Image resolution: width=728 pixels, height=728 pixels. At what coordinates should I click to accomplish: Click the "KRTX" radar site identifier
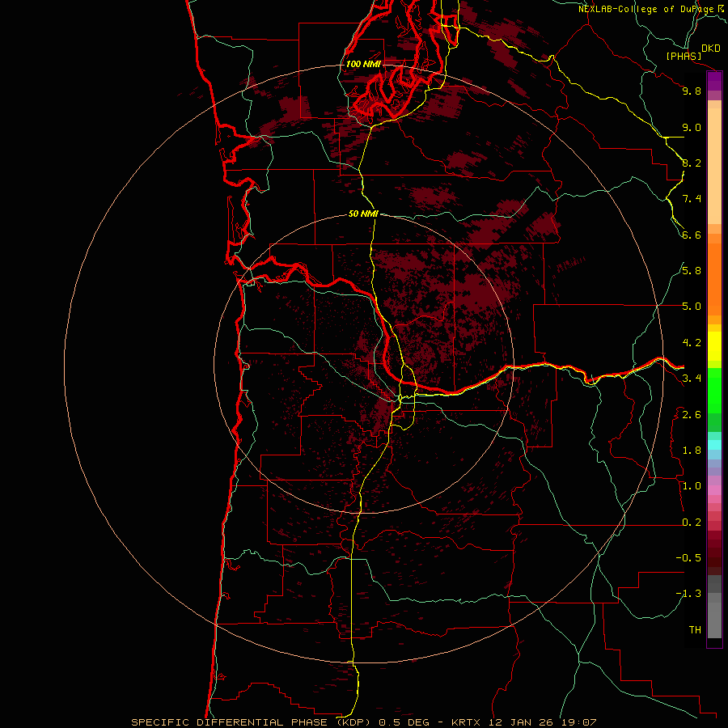pos(468,722)
